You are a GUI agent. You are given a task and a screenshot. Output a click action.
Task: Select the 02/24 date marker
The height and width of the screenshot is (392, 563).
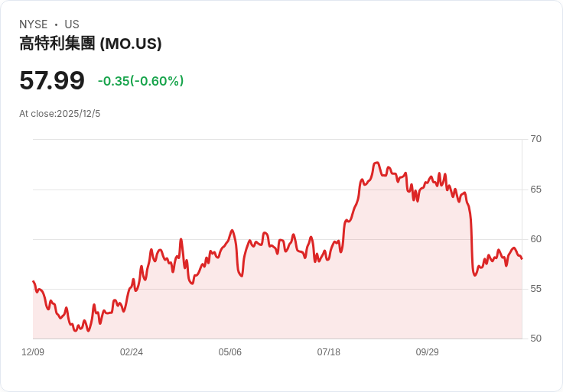132,352
